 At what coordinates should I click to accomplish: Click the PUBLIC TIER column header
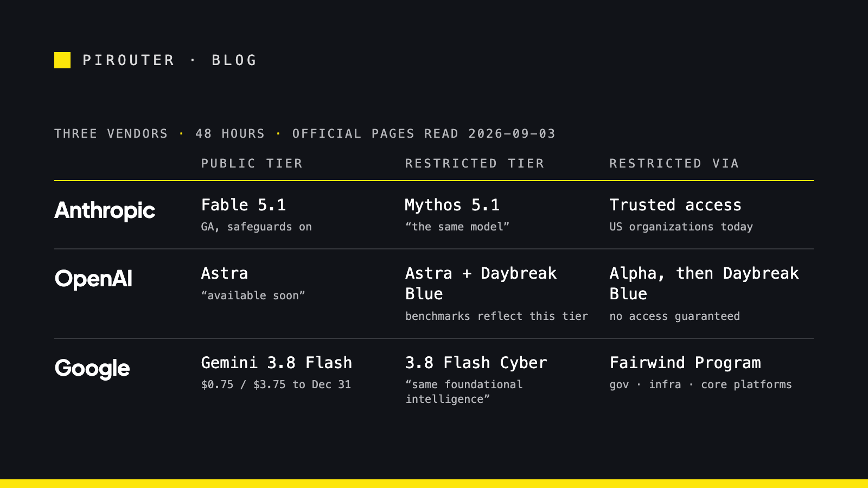[252, 163]
